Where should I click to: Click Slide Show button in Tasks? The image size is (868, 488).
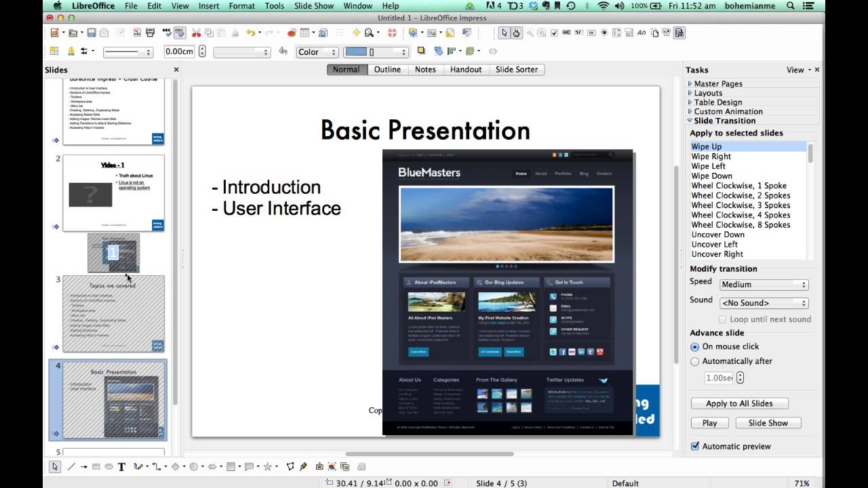tap(768, 423)
